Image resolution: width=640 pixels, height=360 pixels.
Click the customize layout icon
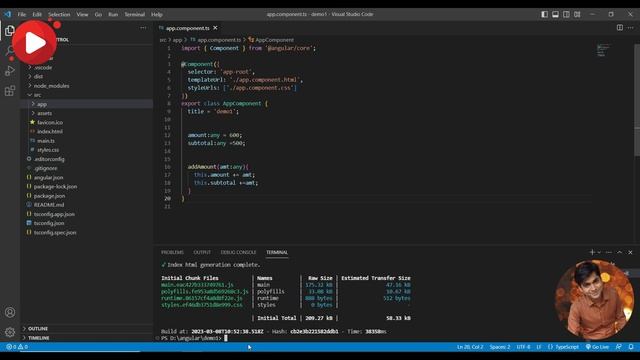[x=577, y=14]
